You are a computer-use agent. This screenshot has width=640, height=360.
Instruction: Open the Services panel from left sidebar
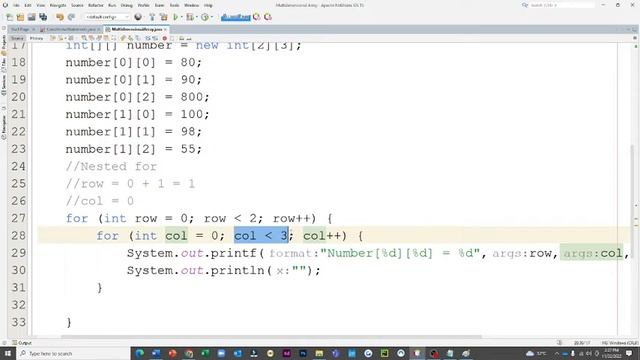tap(4, 85)
